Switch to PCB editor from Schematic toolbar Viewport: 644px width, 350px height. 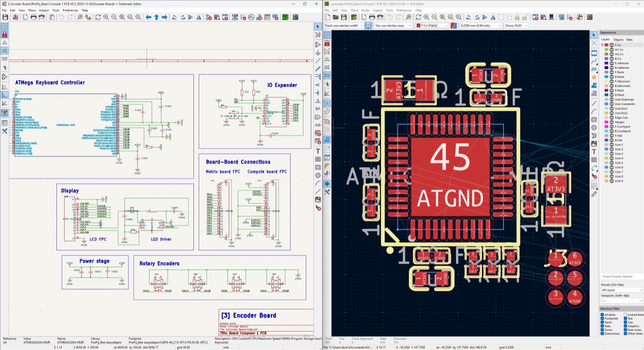pyautogui.click(x=285, y=17)
